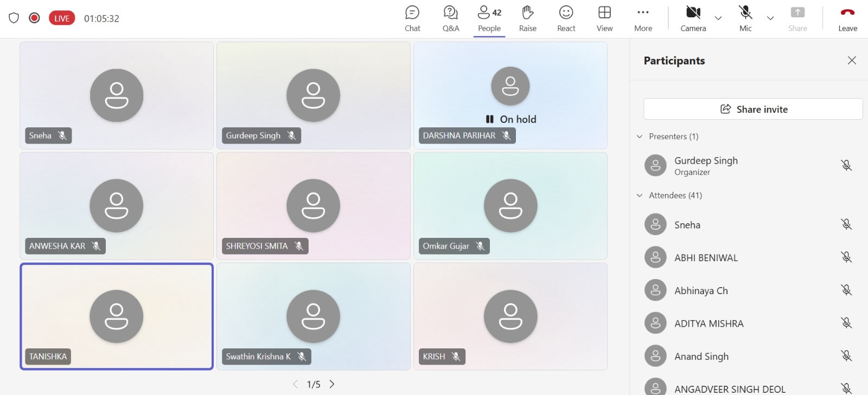This screenshot has width=868, height=395.
Task: Select ANWESHA KAR's video tile
Action: (x=117, y=206)
